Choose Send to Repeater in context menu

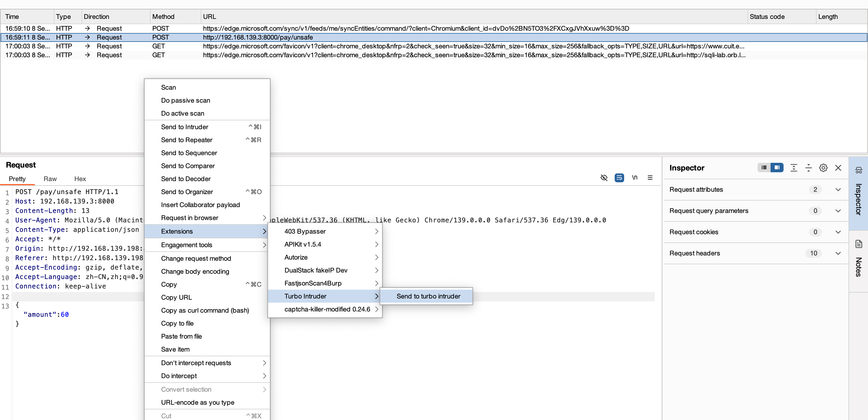click(x=207, y=140)
